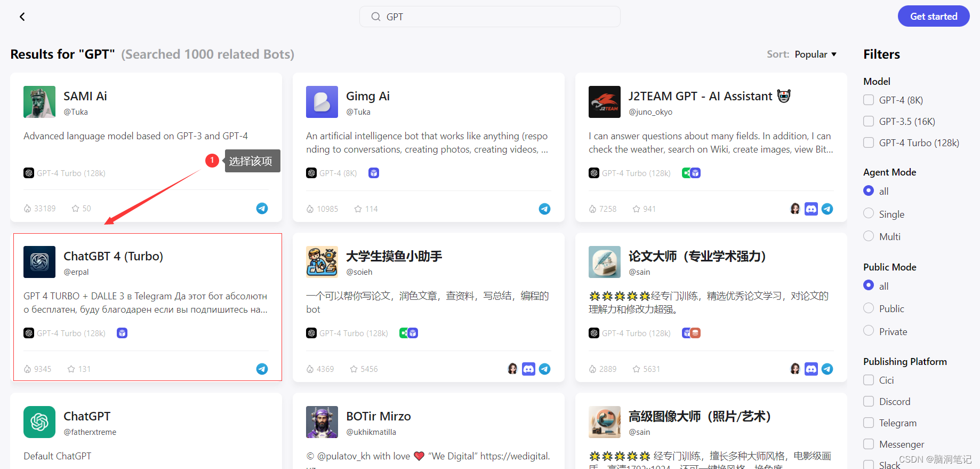Viewport: 980px width, 469px height.
Task: Select Single agent mode
Action: click(869, 213)
